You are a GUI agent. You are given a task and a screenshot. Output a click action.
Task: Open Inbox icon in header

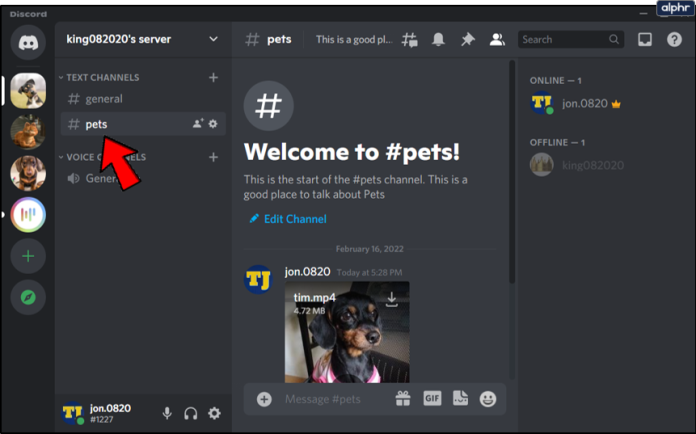click(645, 39)
